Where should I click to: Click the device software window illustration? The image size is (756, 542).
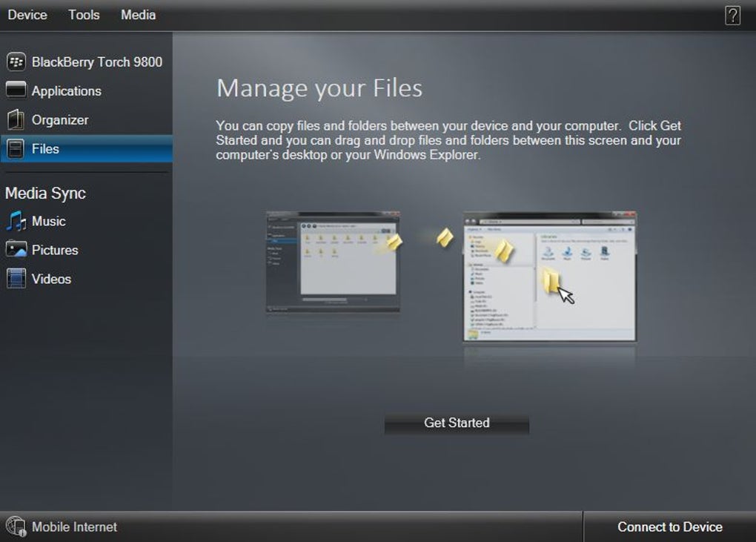tap(334, 261)
